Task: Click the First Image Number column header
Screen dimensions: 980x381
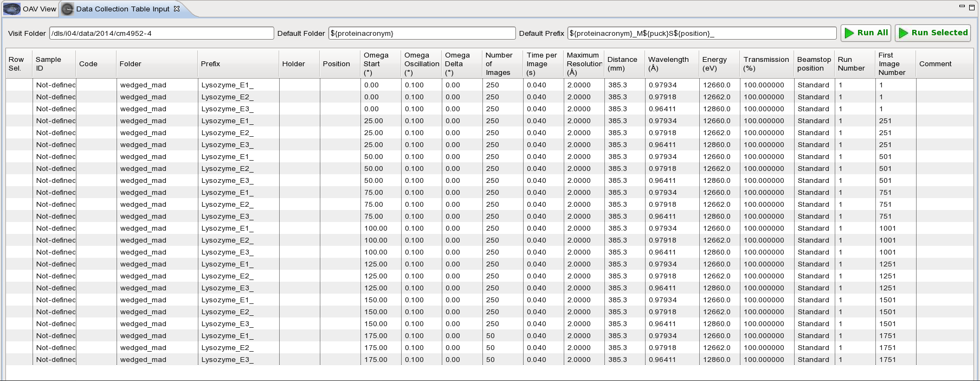Action: pos(895,64)
